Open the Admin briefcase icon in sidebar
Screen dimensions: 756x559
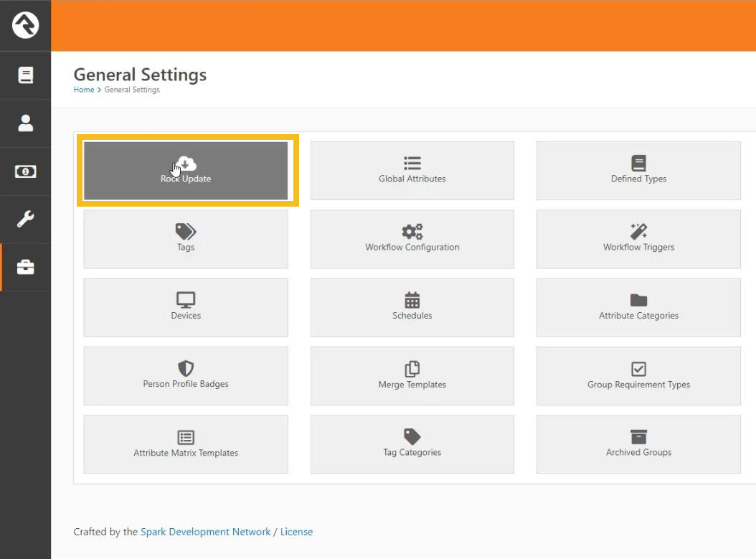tap(26, 267)
